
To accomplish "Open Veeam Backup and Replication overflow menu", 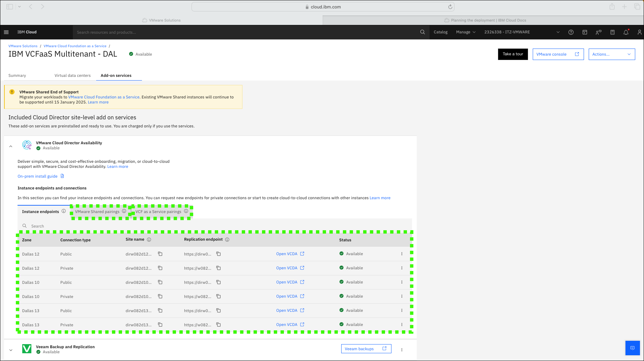I will (x=402, y=350).
